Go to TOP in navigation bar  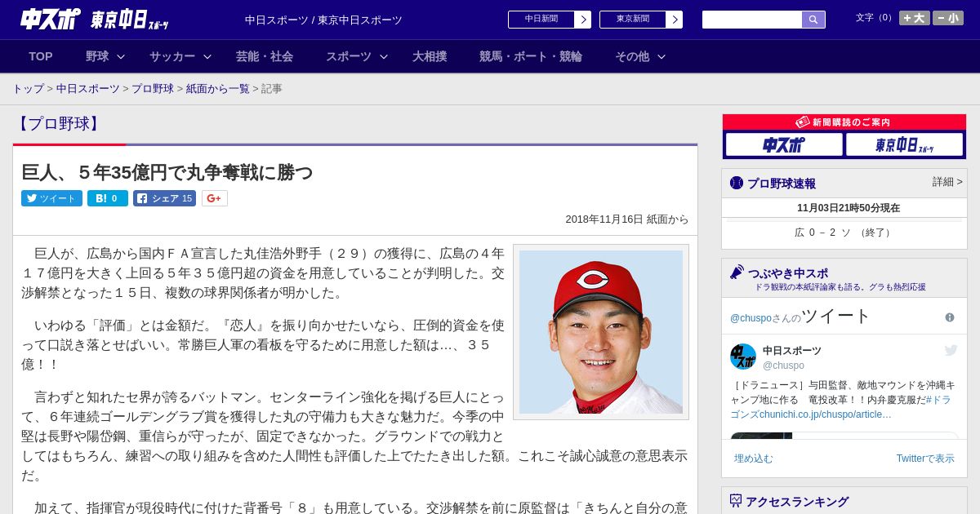tap(41, 56)
